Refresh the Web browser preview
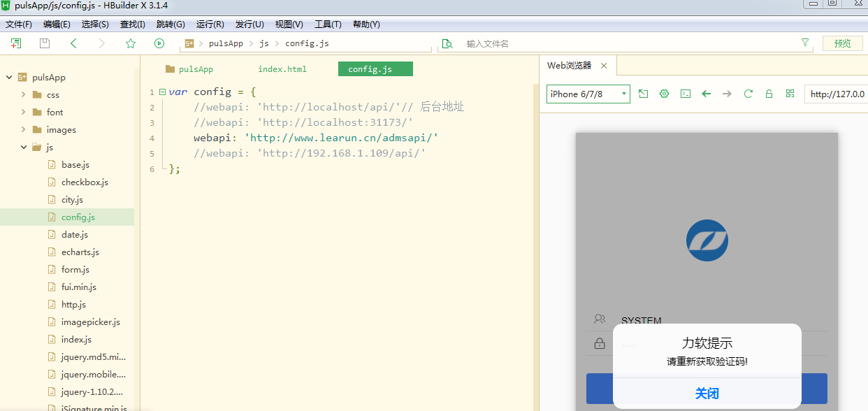 coord(748,94)
